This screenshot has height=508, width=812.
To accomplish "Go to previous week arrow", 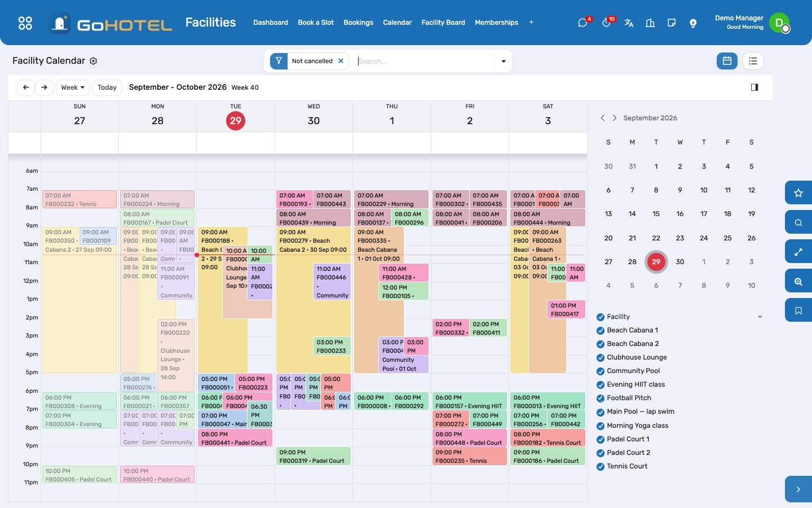I will (x=26, y=87).
